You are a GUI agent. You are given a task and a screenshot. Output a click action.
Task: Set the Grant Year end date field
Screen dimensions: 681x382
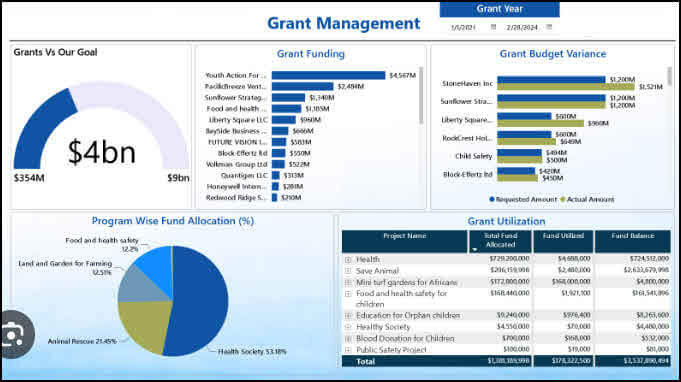[522, 27]
